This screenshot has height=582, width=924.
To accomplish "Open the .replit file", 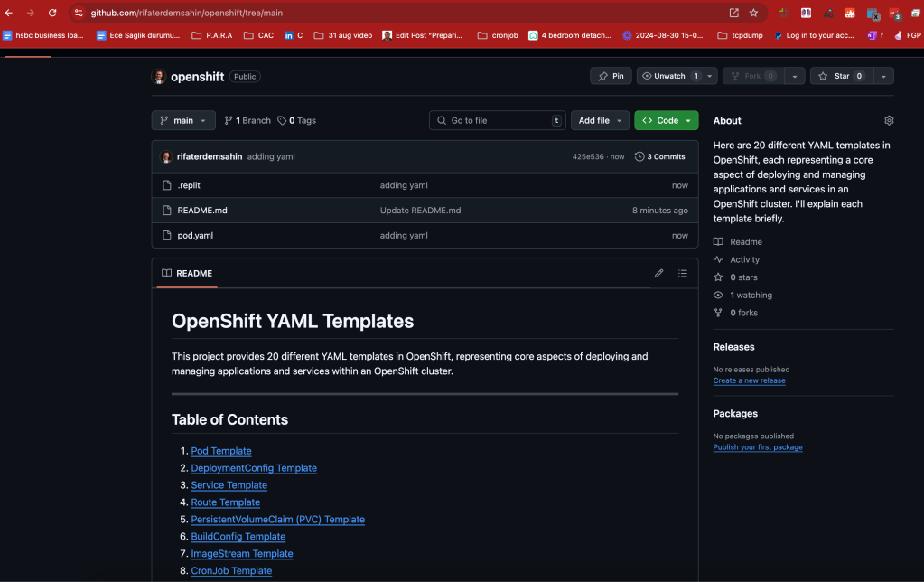I will (189, 185).
